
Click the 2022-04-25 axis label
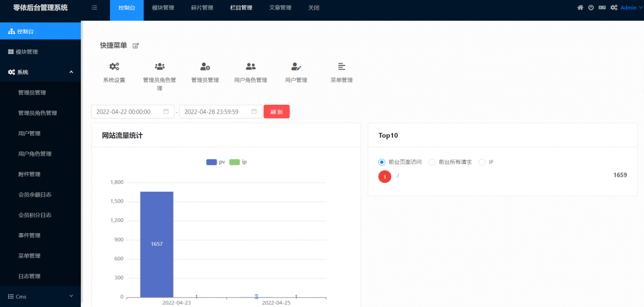[276, 303]
